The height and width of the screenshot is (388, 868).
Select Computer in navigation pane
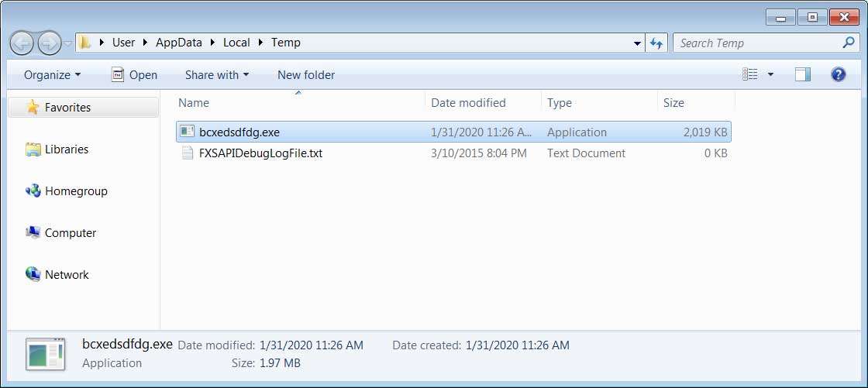71,233
